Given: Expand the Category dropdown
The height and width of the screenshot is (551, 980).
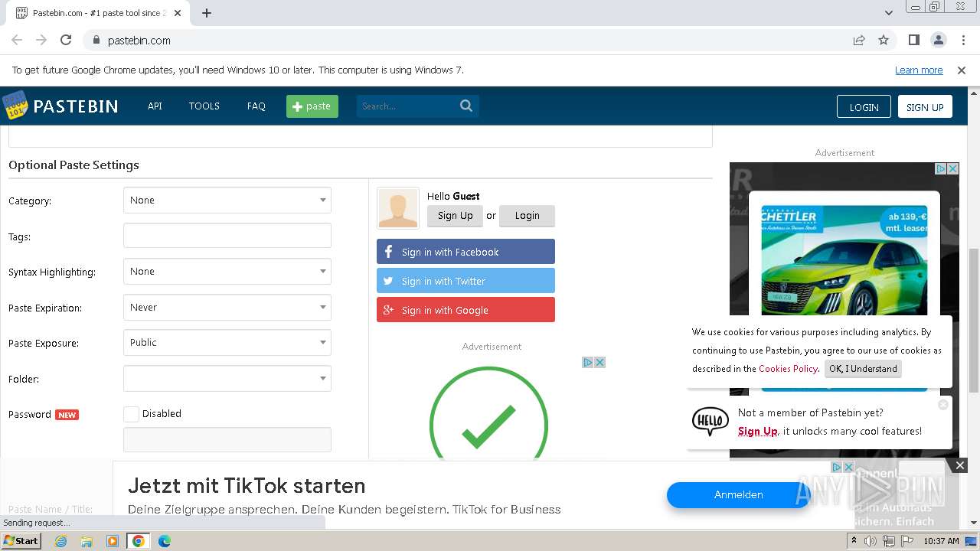Looking at the screenshot, I should 227,201.
